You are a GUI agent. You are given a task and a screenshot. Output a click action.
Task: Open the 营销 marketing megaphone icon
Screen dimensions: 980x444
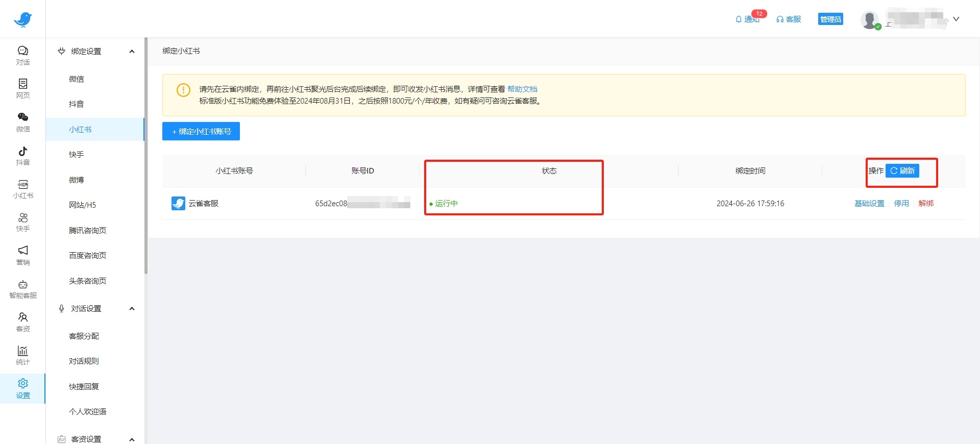23,255
